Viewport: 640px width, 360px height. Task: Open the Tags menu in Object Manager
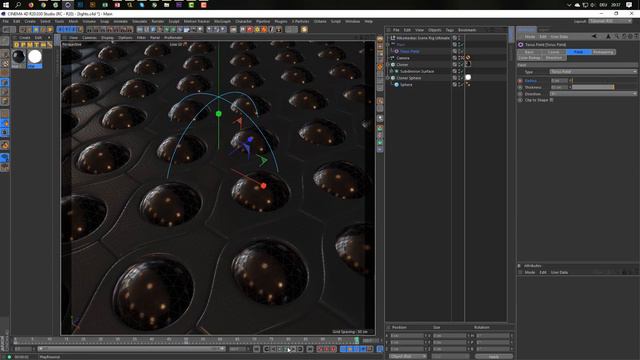click(449, 30)
